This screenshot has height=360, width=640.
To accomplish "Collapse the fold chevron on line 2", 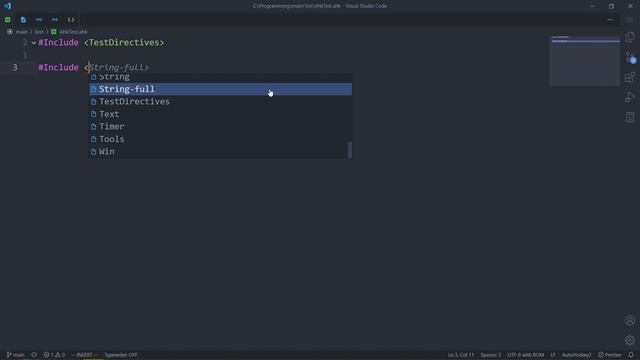I will coord(34,43).
